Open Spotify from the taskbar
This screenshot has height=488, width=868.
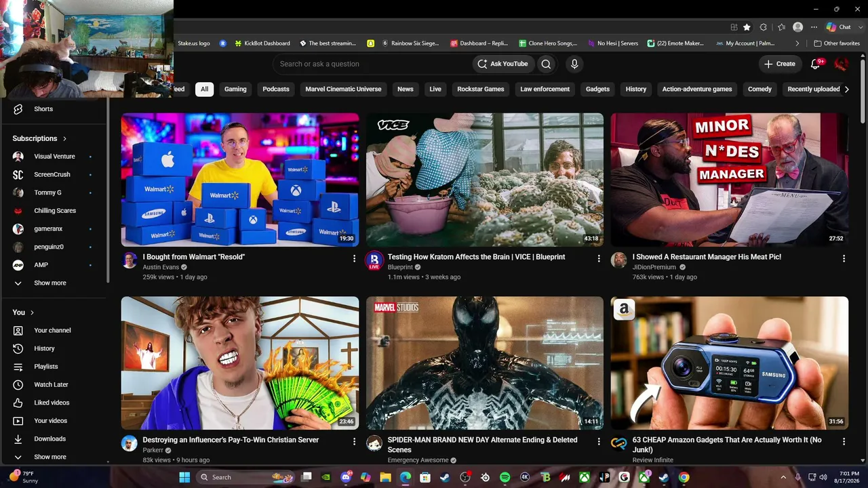click(x=505, y=477)
